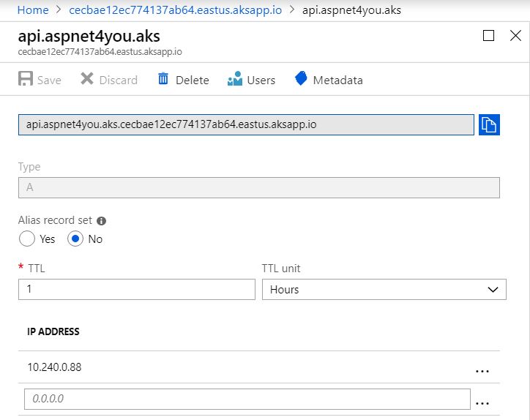Click the Delete trash can icon
The width and height of the screenshot is (530, 420).
163,78
